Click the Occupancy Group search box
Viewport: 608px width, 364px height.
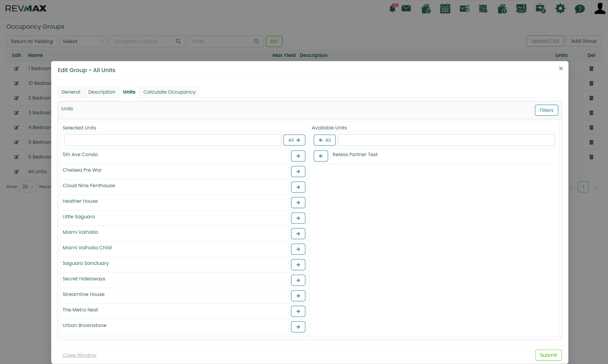pyautogui.click(x=147, y=41)
